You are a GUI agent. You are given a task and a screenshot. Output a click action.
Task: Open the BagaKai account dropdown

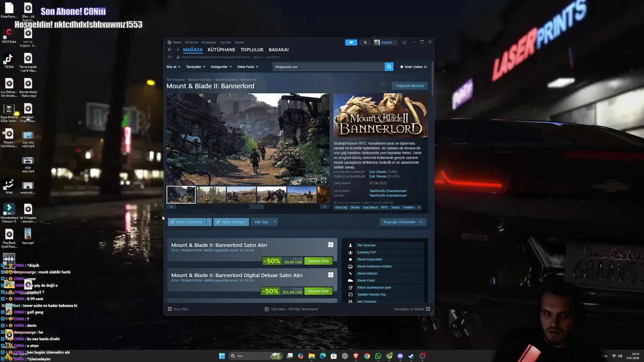pos(385,42)
